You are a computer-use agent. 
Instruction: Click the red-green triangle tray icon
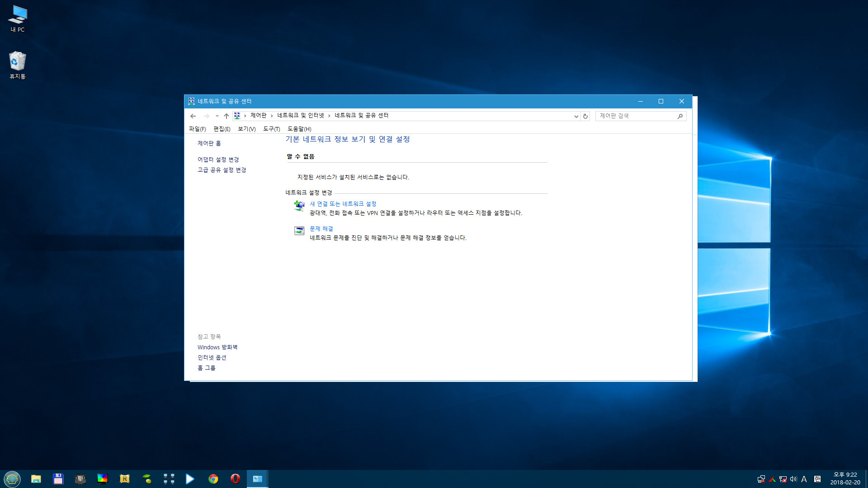point(772,479)
